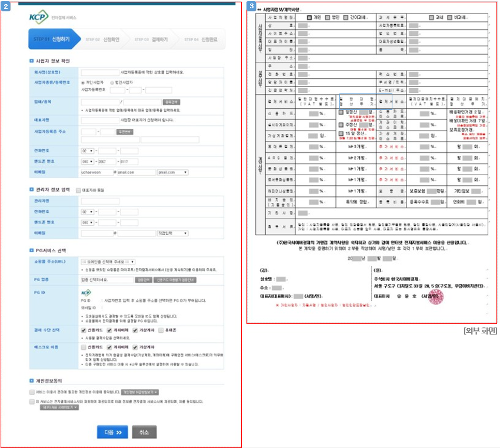This screenshot has width=500, height=448.
Task: Select the 개인사업자 radio button
Action: [83, 82]
